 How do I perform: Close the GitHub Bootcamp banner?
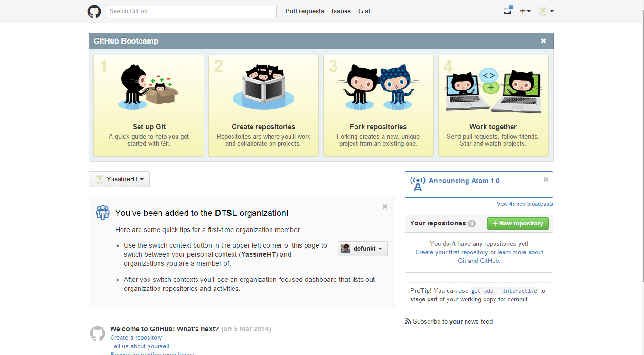point(543,41)
